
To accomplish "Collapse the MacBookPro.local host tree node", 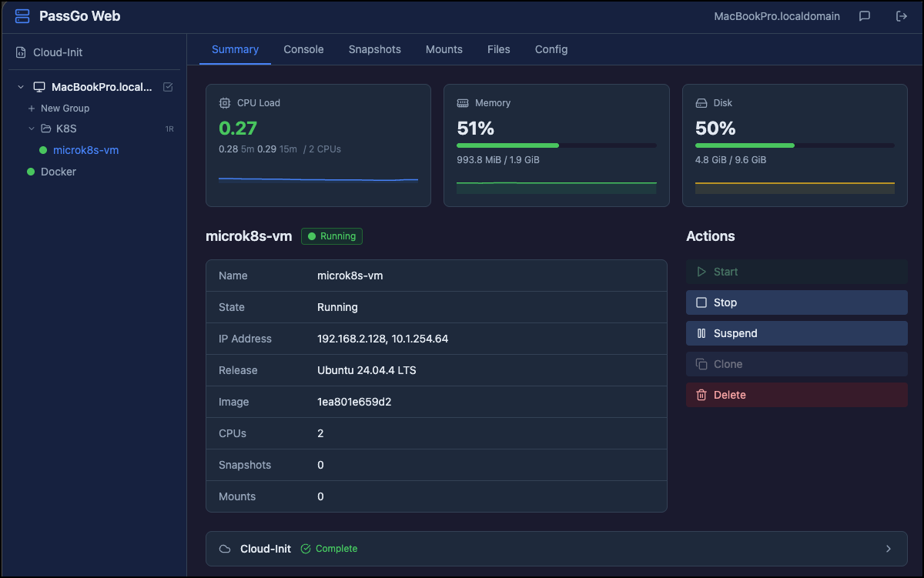I will point(21,87).
